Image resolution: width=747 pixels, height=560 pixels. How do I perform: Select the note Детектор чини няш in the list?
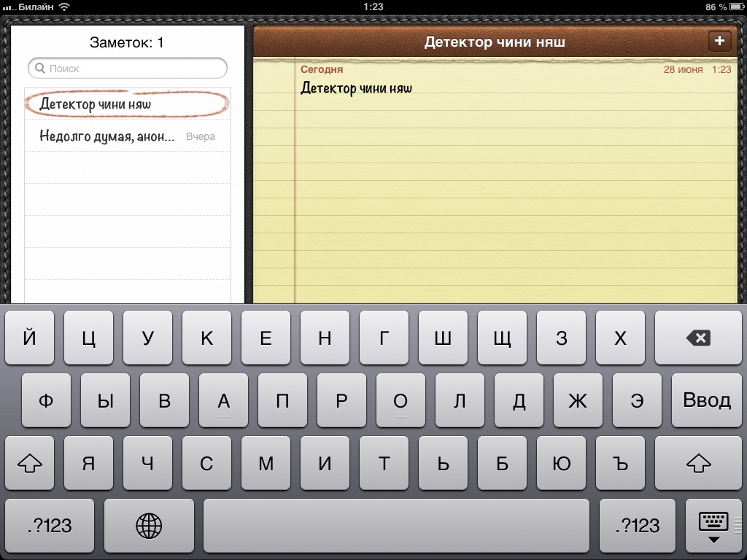[127, 104]
